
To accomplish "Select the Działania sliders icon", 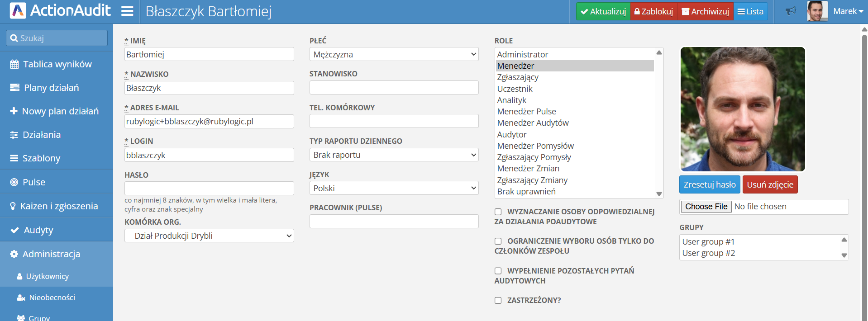I will click(14, 135).
